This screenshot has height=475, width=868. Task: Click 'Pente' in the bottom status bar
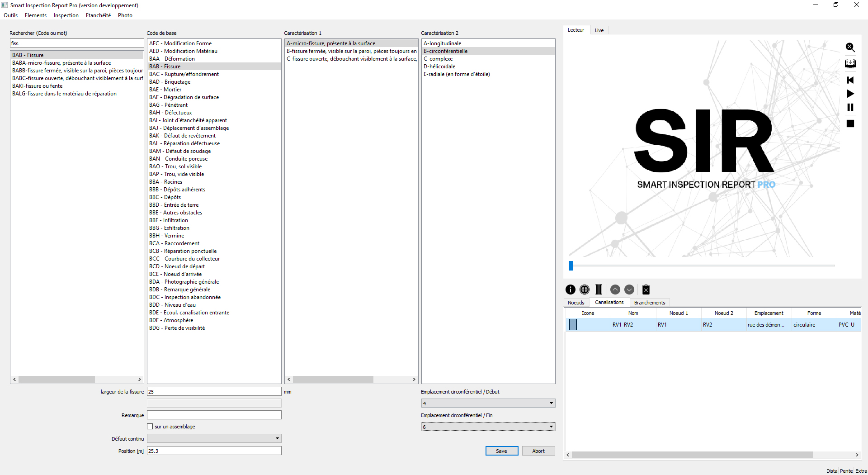846,471
